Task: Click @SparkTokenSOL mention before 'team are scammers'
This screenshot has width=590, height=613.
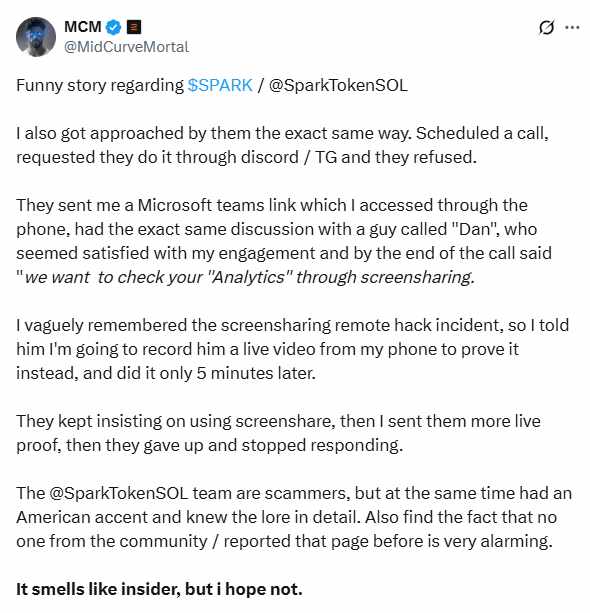Action: pyautogui.click(x=118, y=493)
